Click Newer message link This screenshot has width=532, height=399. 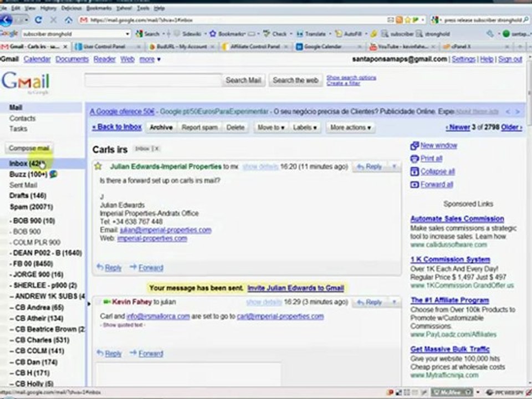[458, 127]
